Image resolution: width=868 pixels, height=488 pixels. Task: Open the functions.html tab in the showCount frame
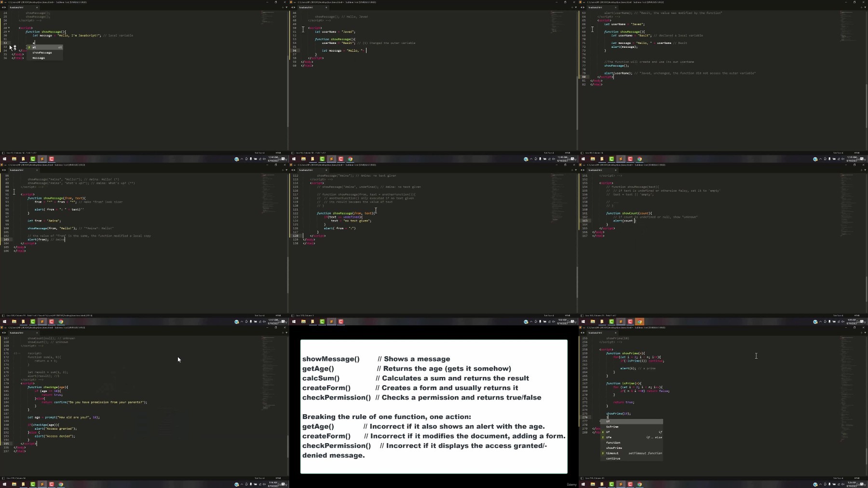[598, 170]
